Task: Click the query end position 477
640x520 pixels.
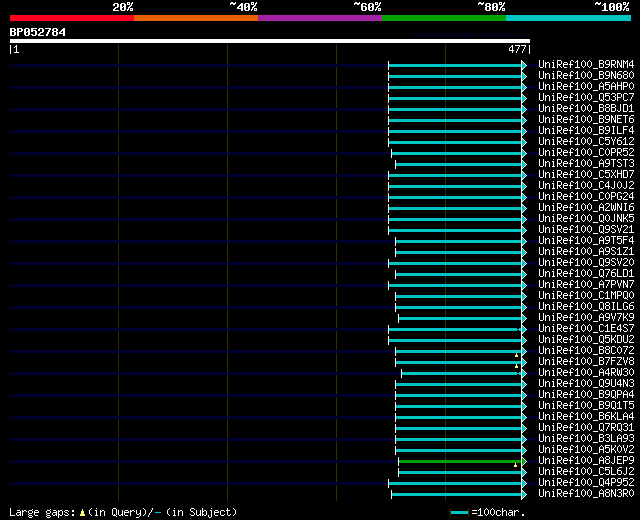Action: [517, 49]
